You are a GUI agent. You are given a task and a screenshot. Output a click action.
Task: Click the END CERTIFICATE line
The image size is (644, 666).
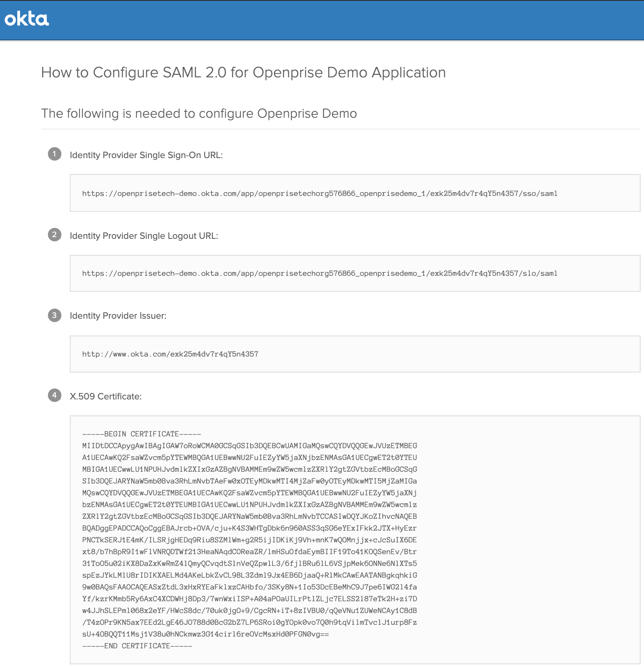(x=137, y=646)
